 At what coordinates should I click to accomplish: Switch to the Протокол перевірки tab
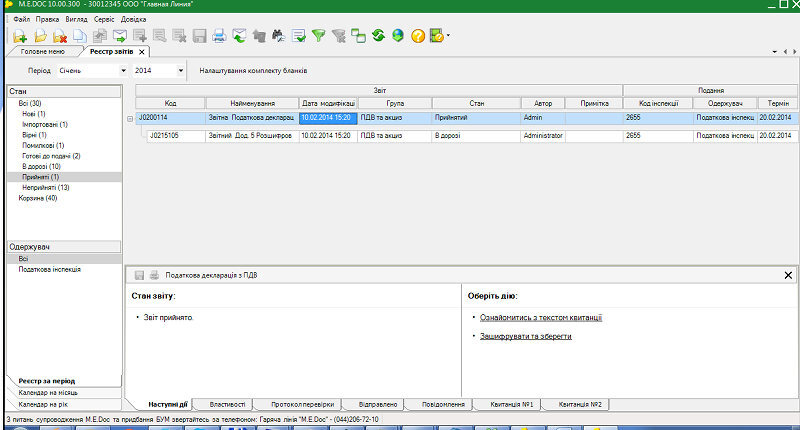point(300,404)
